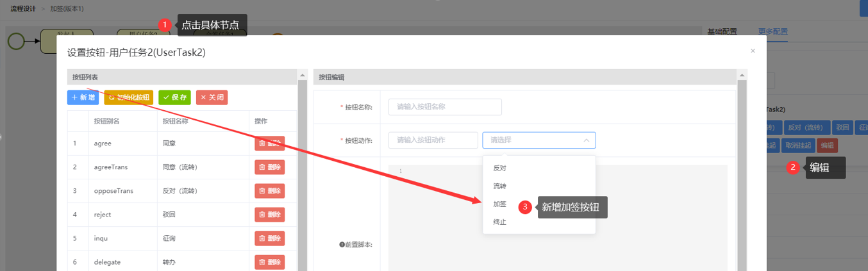Viewport: 868px width, 271px height.
Task: Click the 按钮列表 panel header
Action: pyautogui.click(x=182, y=77)
